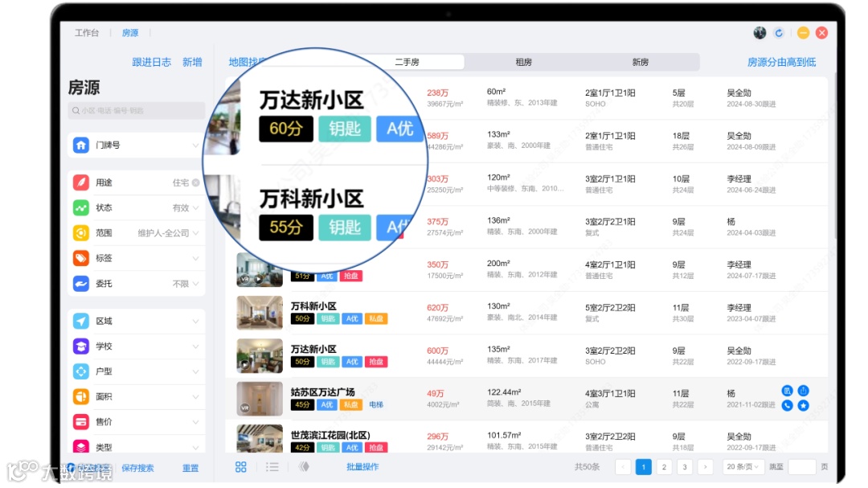Expand the 委托 不限 dropdown
Viewport: 868px width, 488px height.
click(195, 284)
